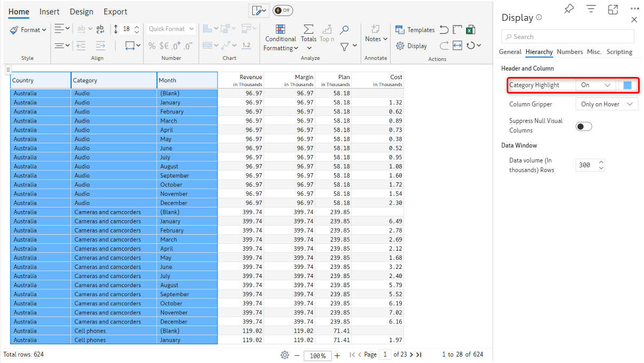This screenshot has width=644, height=363.
Task: Click the search magnifier in Analyze group
Action: point(344,30)
